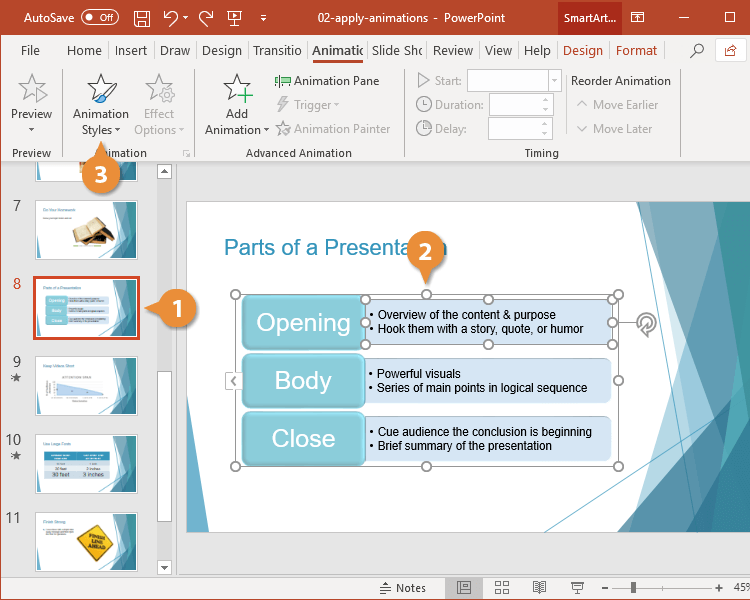
Task: Switch to Reading View in status bar
Action: [539, 587]
